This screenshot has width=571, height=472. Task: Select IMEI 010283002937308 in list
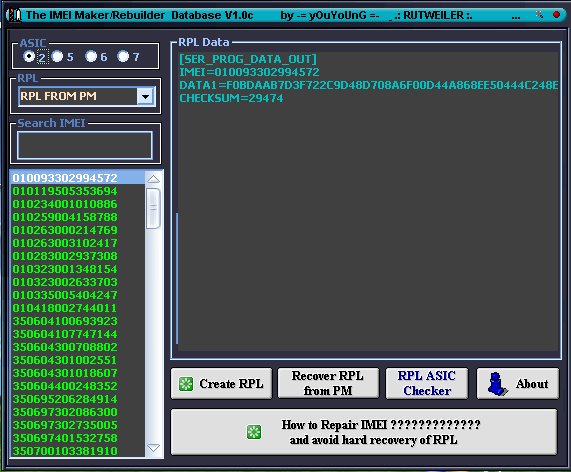click(78, 256)
